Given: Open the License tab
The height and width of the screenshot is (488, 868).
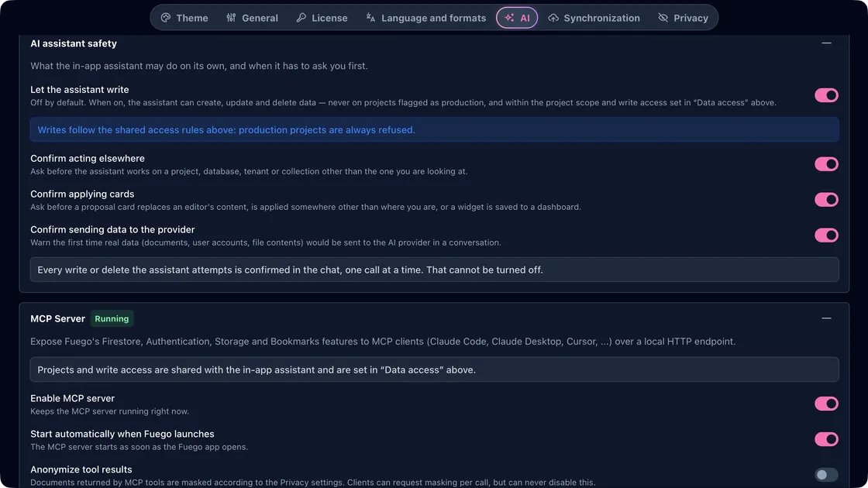Looking at the screenshot, I should [x=322, y=18].
